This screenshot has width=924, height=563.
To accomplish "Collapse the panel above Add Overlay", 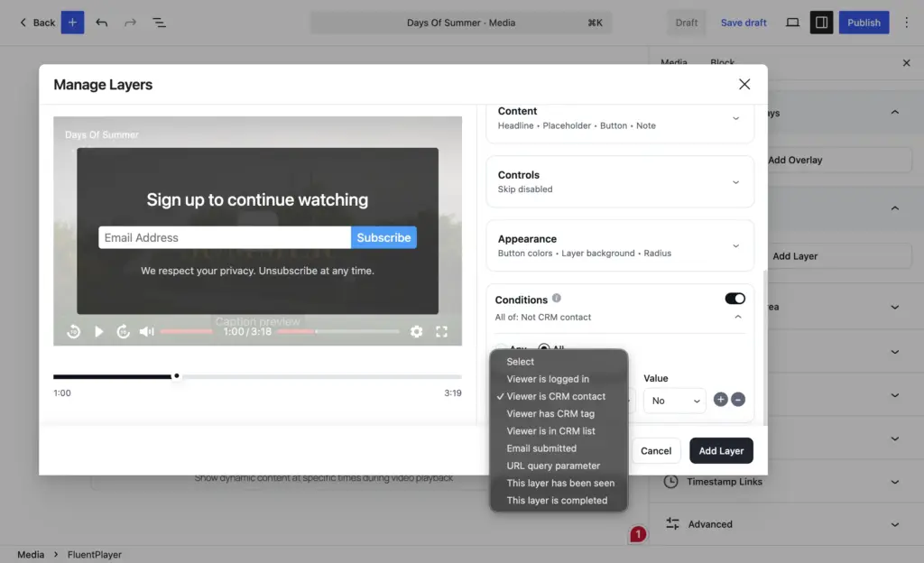I will pos(894,112).
